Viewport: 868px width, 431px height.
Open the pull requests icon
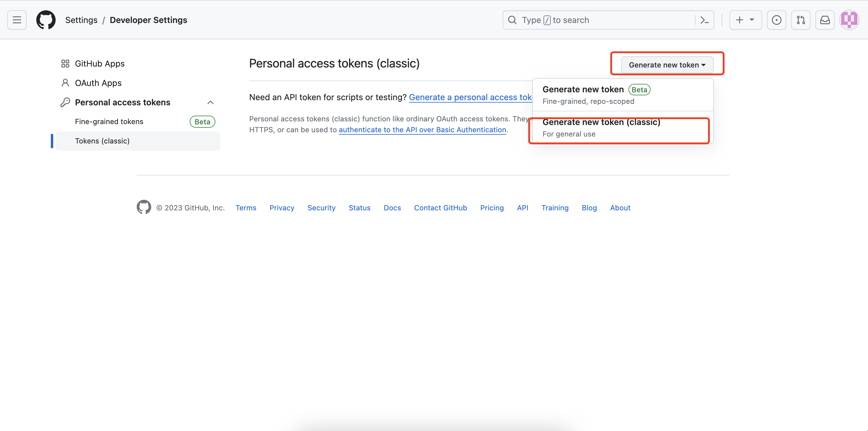coord(801,20)
